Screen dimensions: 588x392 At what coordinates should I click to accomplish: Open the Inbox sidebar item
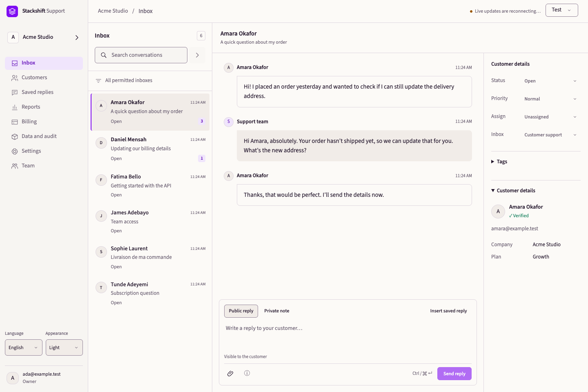(44, 63)
